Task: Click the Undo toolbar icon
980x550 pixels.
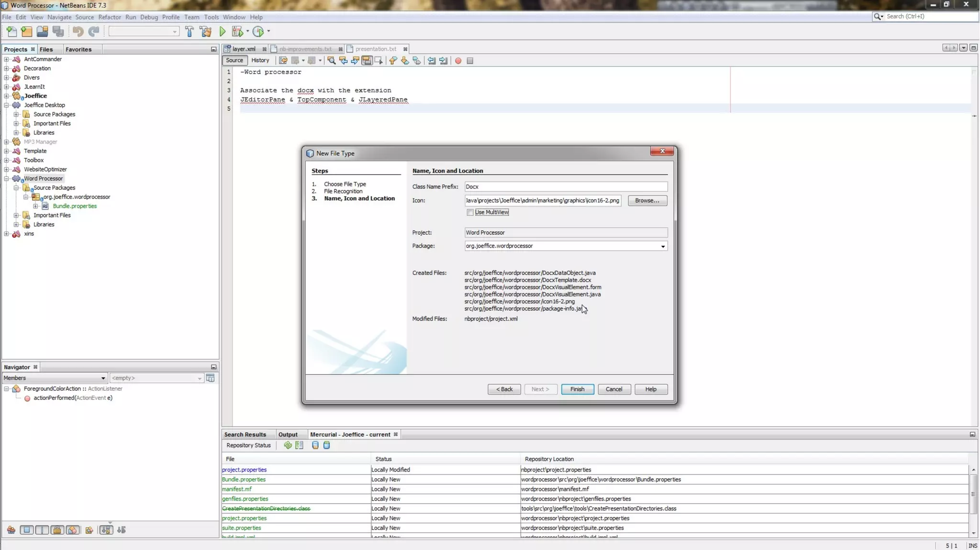Action: 78,32
